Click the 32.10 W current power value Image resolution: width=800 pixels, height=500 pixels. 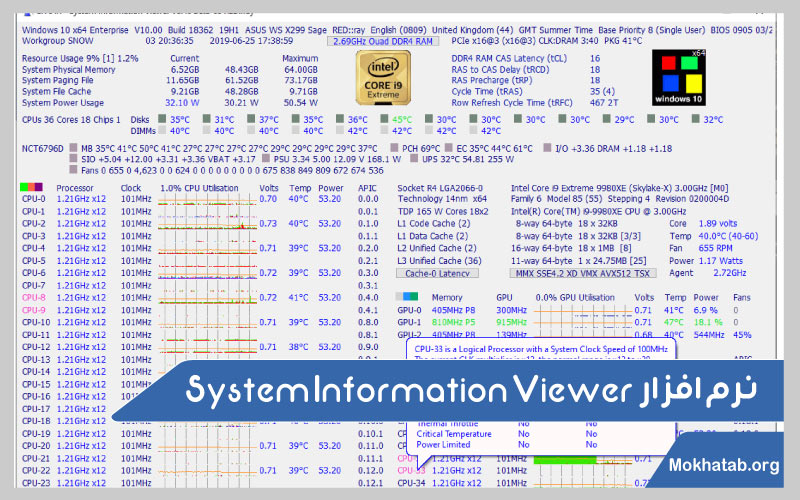click(182, 103)
